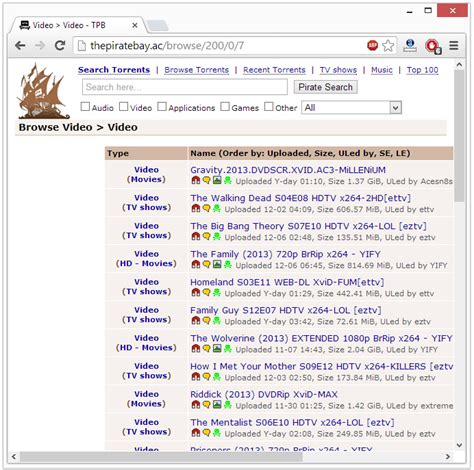Click the Search here text field

click(185, 87)
